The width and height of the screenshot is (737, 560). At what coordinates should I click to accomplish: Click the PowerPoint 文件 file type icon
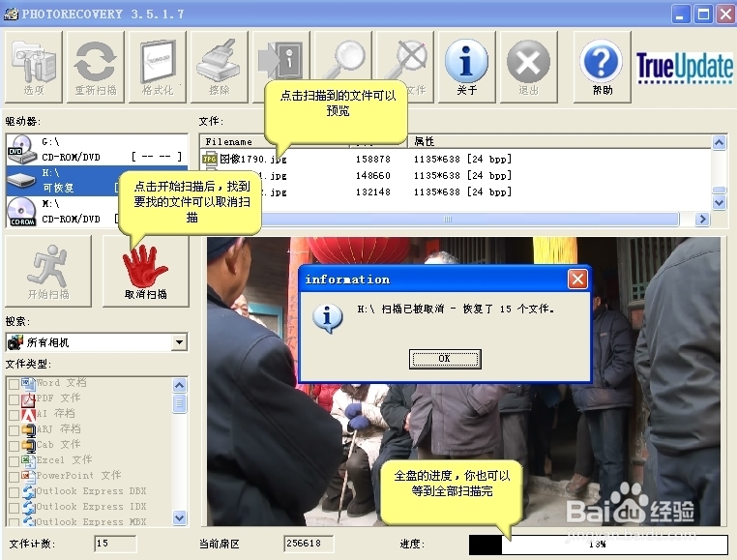coord(28,477)
